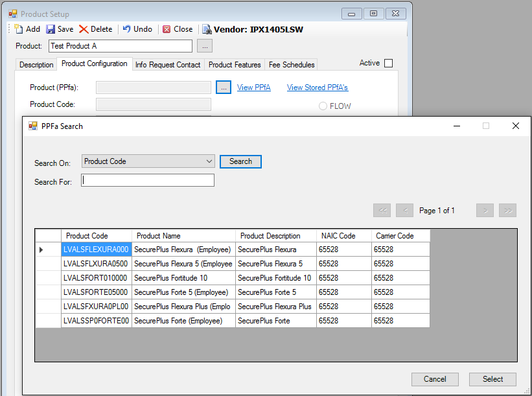Click the red Delete icon
The image size is (532, 396).
[x=84, y=29]
